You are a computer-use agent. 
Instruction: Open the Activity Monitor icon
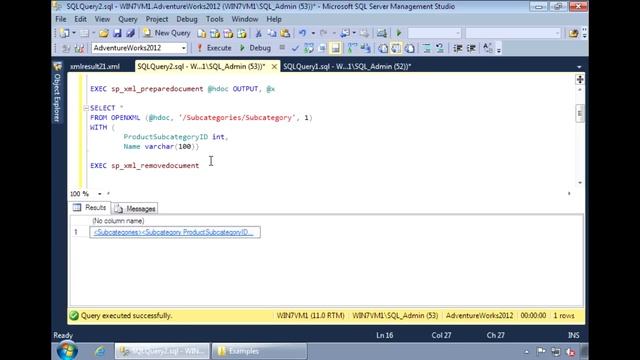coord(382,33)
